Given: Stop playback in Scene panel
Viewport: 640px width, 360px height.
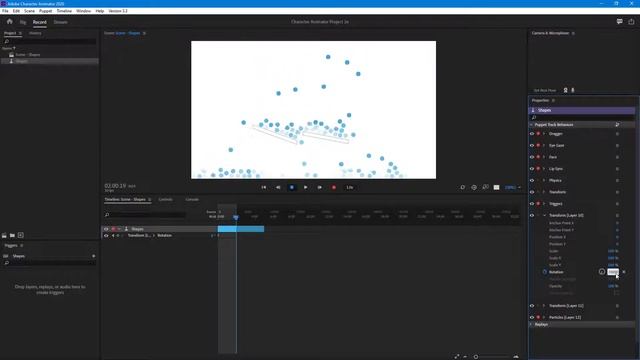Looking at the screenshot, I should 292,187.
